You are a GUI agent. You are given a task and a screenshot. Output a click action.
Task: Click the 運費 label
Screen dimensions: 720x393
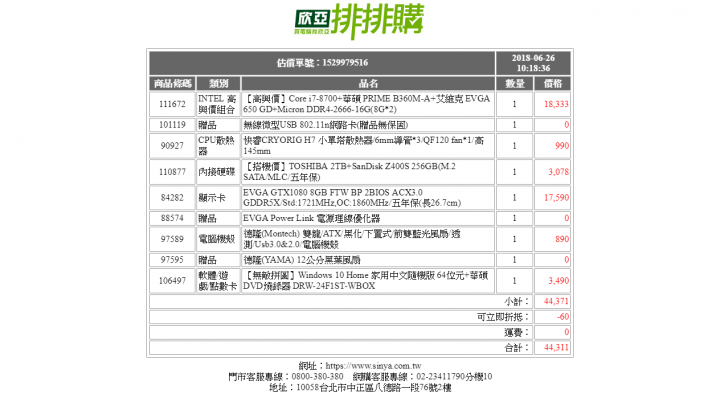coord(517,332)
